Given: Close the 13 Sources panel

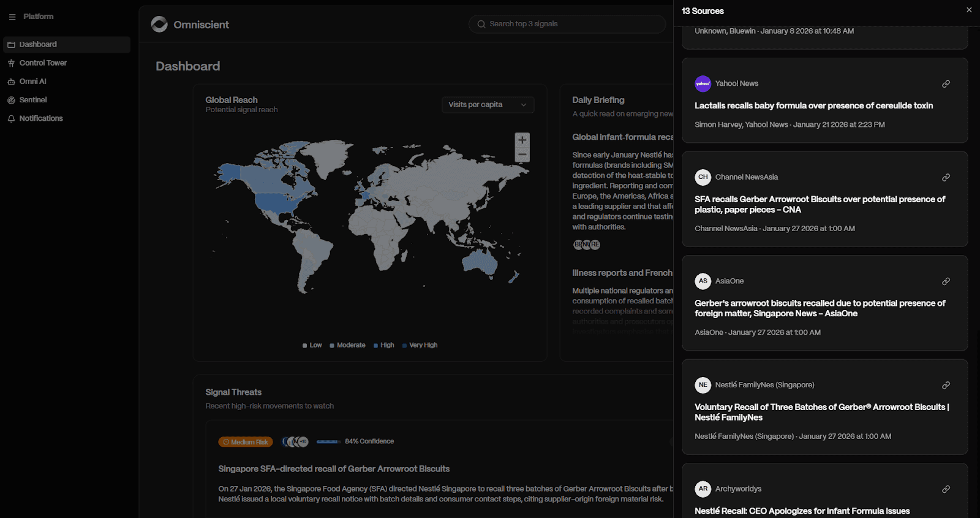Looking at the screenshot, I should [969, 10].
